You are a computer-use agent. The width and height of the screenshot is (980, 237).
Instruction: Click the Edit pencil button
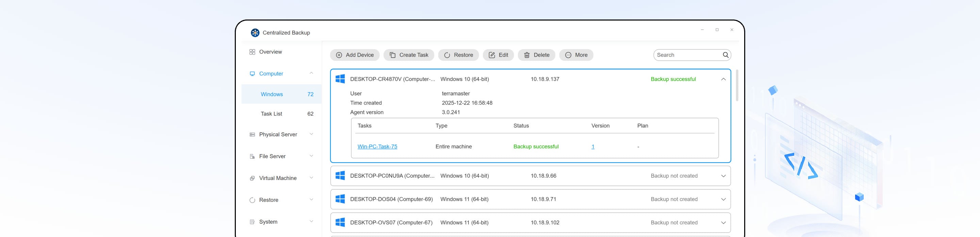coord(498,55)
